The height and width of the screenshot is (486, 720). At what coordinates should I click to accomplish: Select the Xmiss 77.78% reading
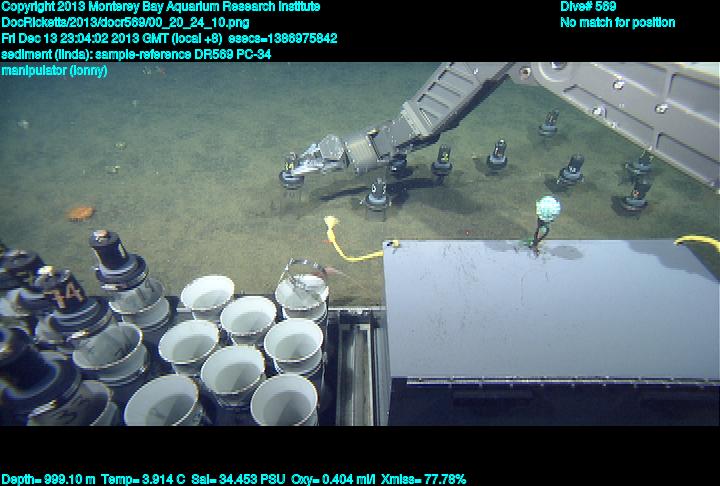424,479
